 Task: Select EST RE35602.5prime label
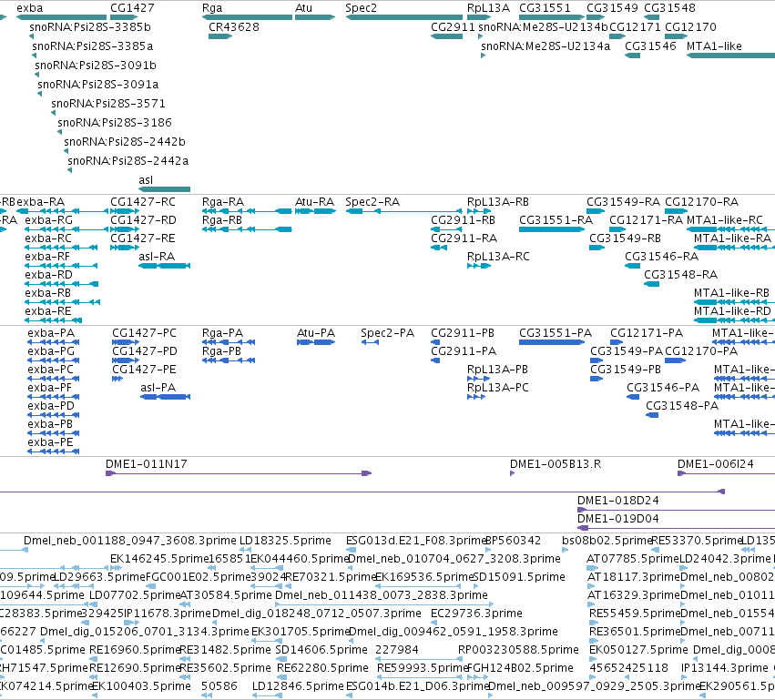click(225, 668)
